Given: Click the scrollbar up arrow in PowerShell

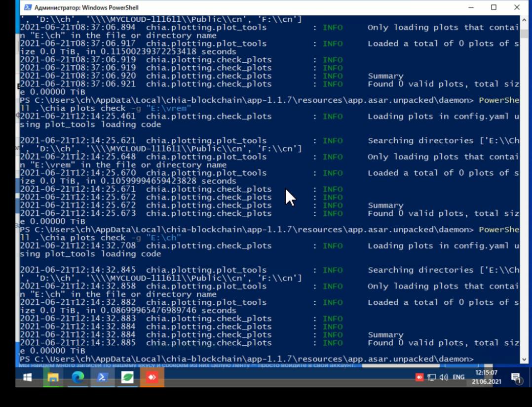Looking at the screenshot, I should pyautogui.click(x=524, y=20).
